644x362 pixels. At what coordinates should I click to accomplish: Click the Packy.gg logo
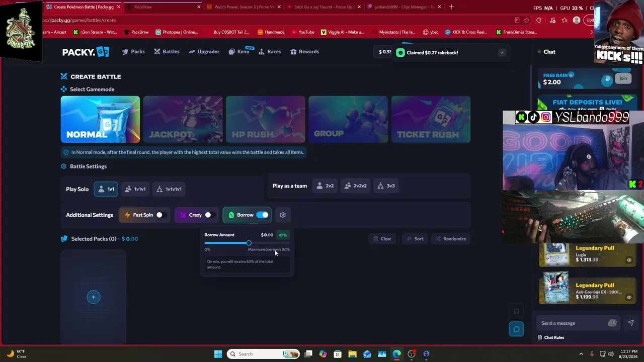[x=86, y=52]
